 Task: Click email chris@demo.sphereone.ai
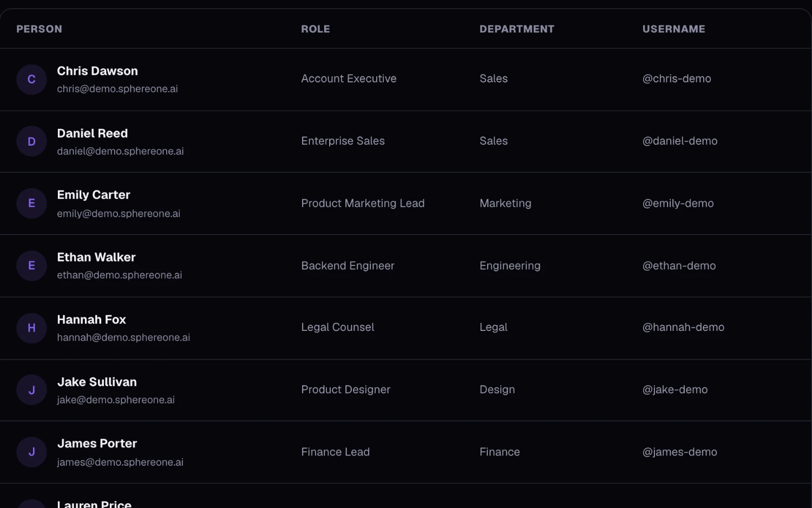(117, 89)
